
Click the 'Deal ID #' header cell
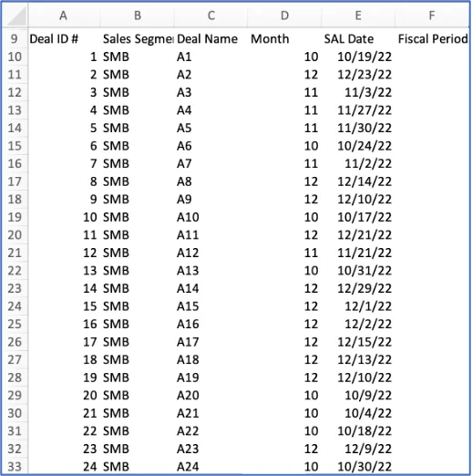coord(64,39)
